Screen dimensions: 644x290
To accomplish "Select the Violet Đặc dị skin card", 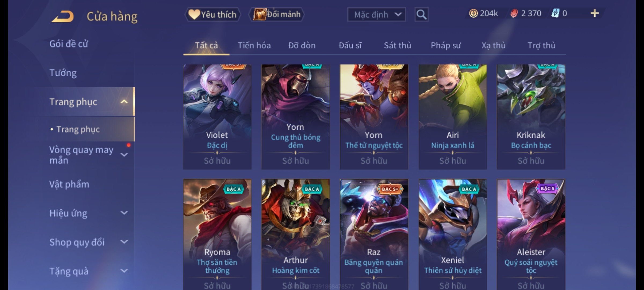I will click(217, 117).
